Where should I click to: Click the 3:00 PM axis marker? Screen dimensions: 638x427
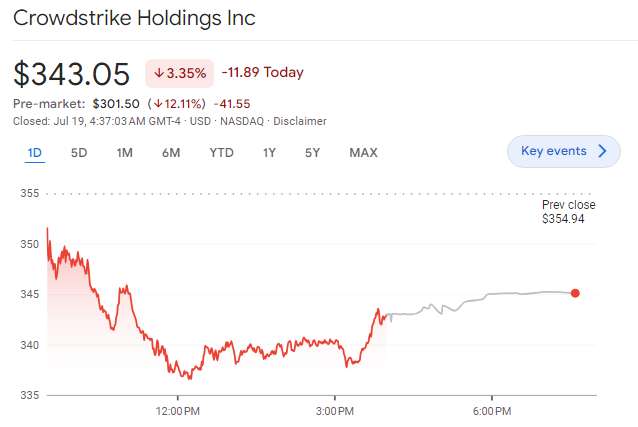(x=334, y=411)
